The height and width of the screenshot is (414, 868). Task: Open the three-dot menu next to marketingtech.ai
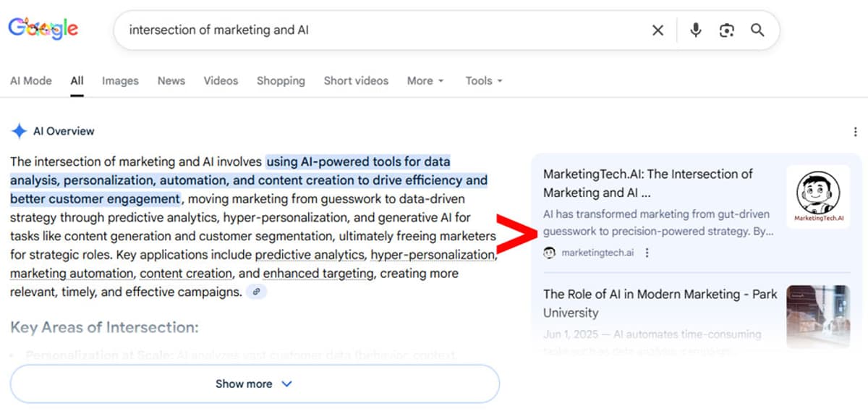[647, 253]
